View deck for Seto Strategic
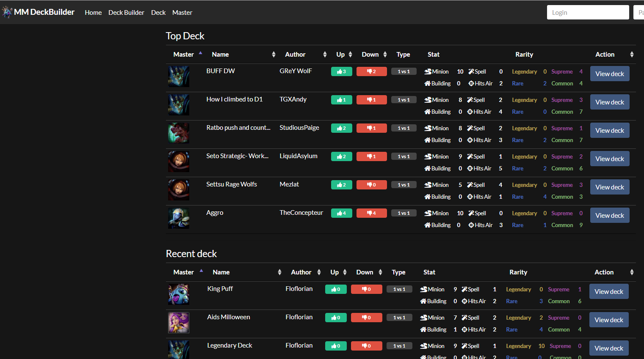Screen dimensions: 644x359 tap(610, 159)
